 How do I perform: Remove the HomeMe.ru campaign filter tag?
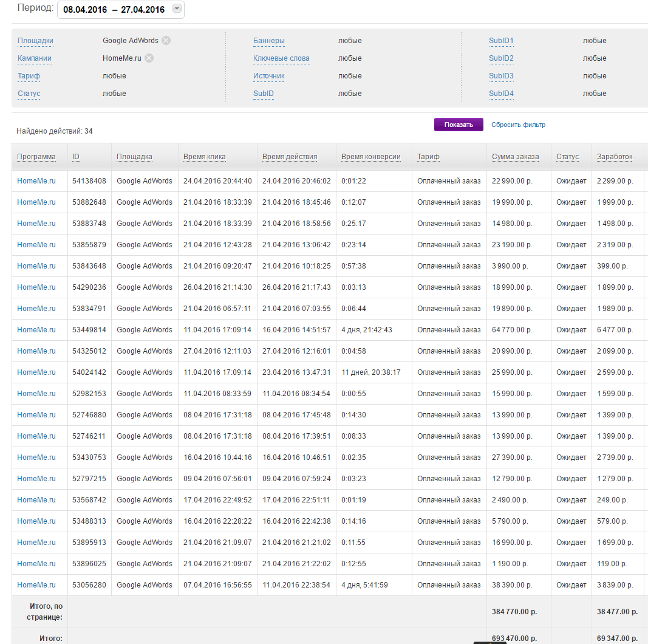tap(149, 58)
